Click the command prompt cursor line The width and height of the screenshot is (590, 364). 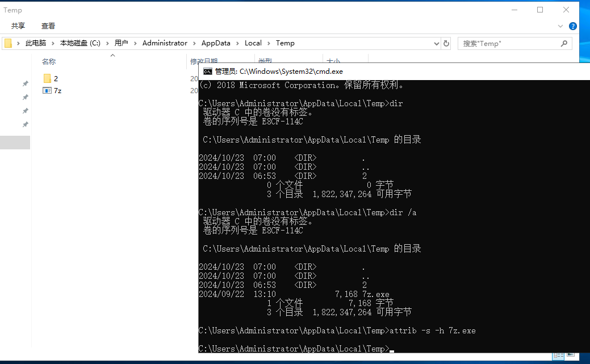click(296, 349)
